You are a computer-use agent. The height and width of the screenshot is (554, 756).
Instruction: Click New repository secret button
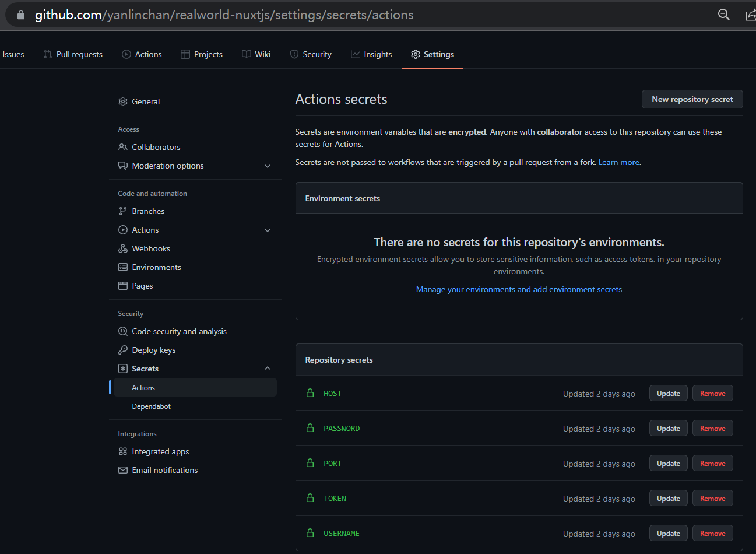pos(692,99)
